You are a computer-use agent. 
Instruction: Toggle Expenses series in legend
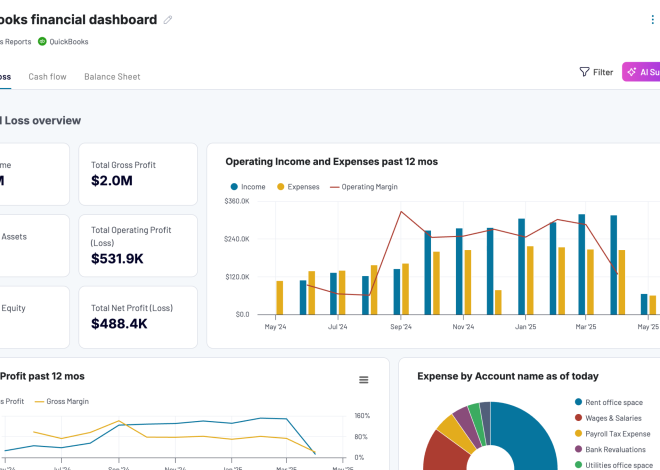298,187
